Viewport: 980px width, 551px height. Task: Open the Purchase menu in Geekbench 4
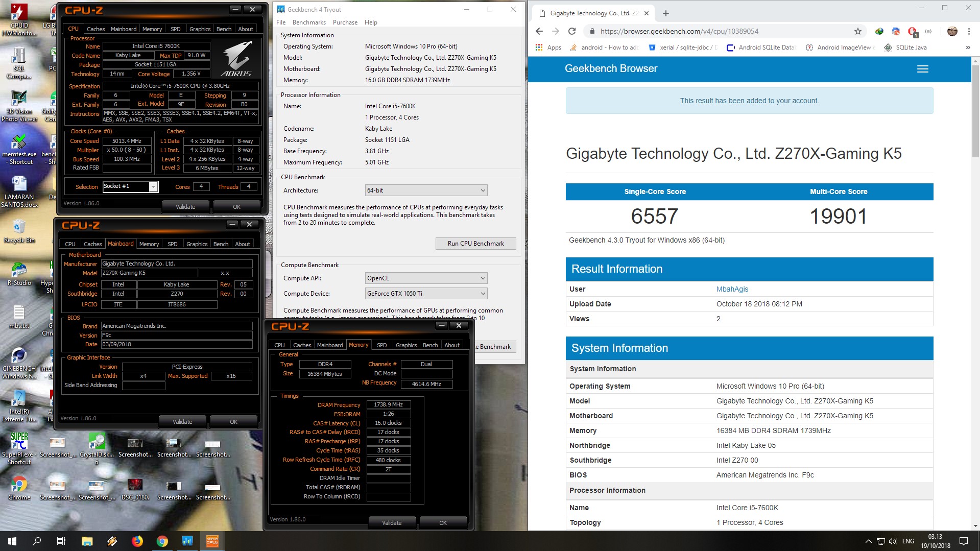(x=345, y=22)
